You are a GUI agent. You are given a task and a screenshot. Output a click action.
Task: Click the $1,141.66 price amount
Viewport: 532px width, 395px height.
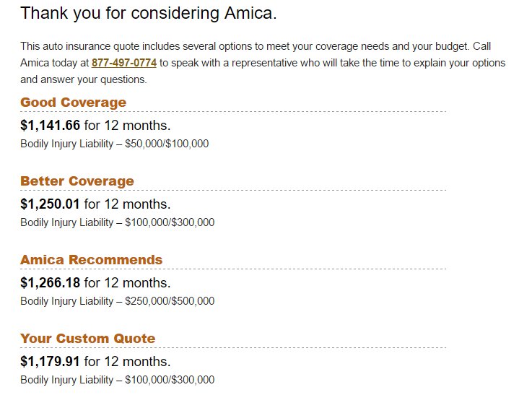[x=51, y=125]
